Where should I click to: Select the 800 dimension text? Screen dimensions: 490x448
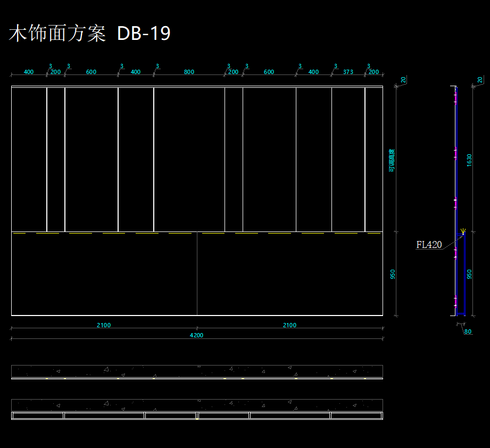(189, 72)
